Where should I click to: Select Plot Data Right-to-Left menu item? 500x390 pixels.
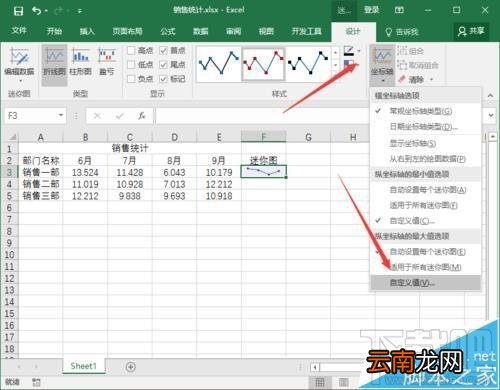click(425, 159)
